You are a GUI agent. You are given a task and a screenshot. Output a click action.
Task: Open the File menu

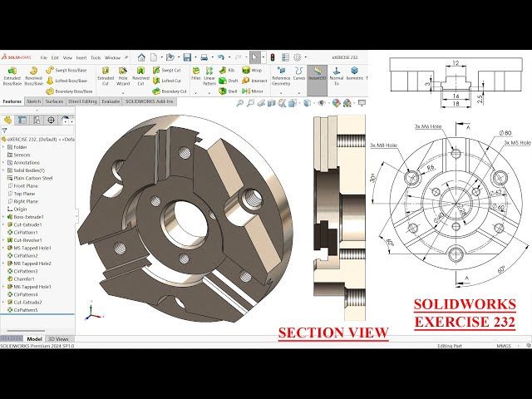pos(44,57)
